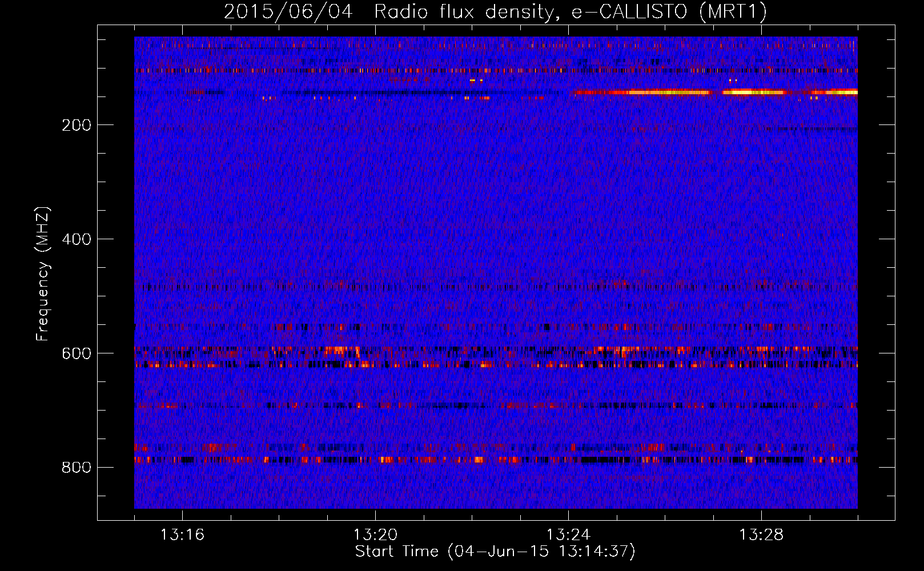Click the 13:20 time tick label
The height and width of the screenshot is (571, 924).
pyautogui.click(x=375, y=535)
